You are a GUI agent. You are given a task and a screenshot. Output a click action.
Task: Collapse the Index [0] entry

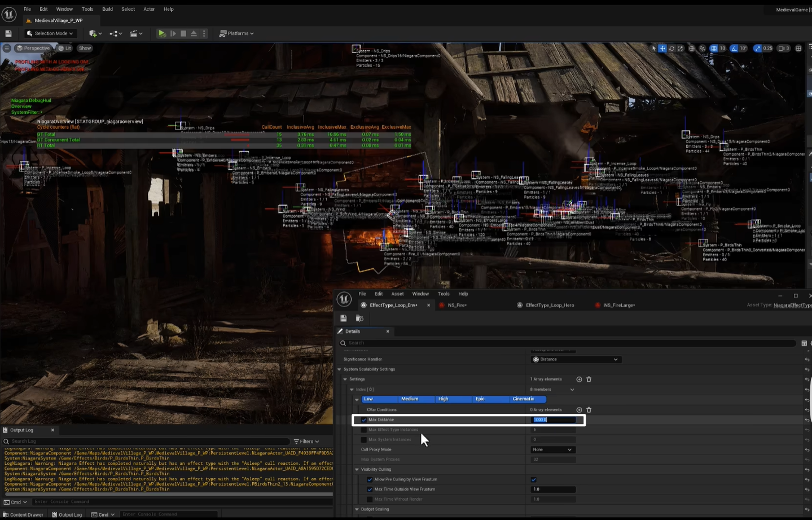click(x=352, y=390)
